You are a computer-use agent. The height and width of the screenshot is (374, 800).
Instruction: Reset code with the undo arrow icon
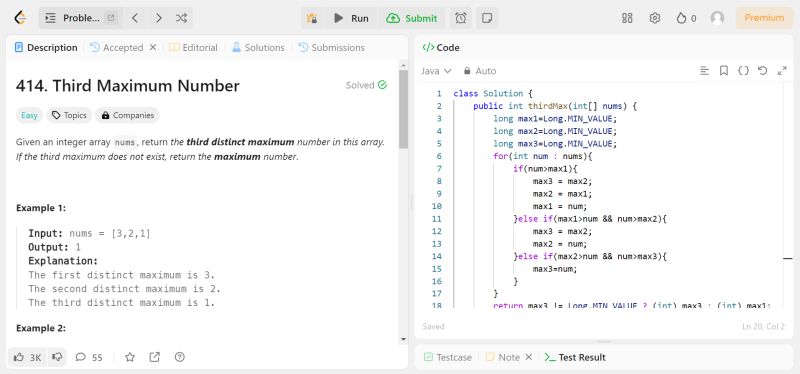click(762, 71)
